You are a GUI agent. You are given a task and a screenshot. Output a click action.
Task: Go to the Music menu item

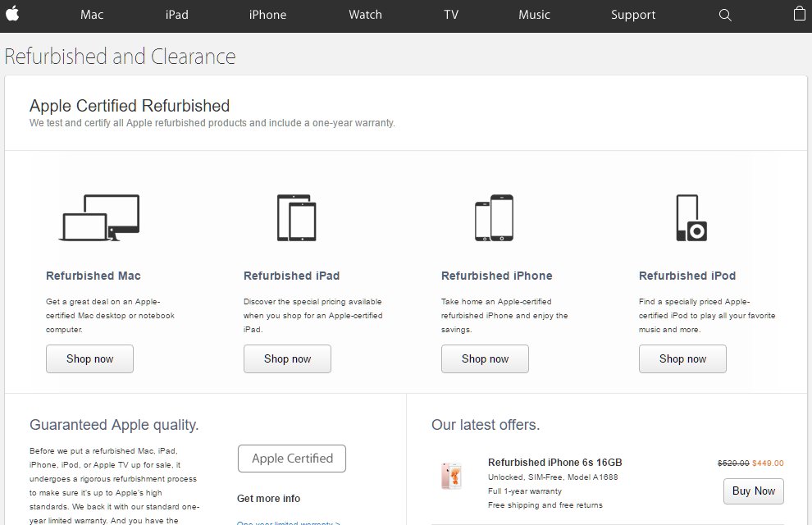534,15
